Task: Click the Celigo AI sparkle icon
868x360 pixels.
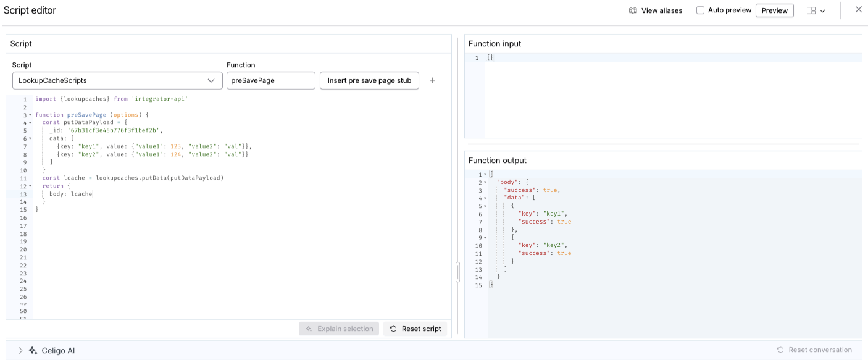Action: 32,350
